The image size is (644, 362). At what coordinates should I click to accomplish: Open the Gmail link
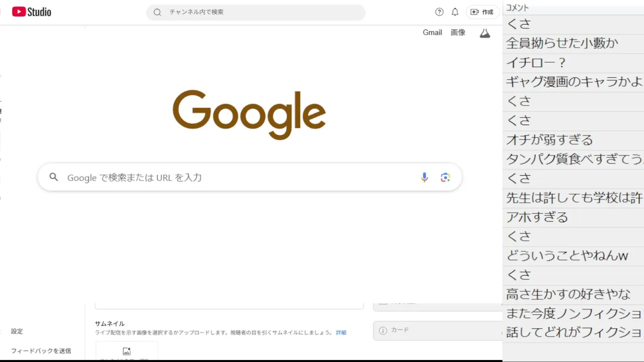click(x=432, y=32)
